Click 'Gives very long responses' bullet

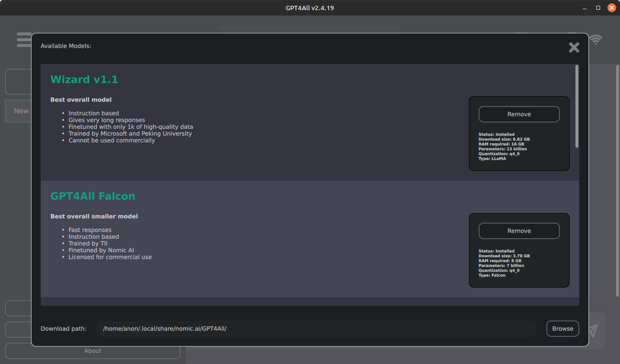click(107, 120)
